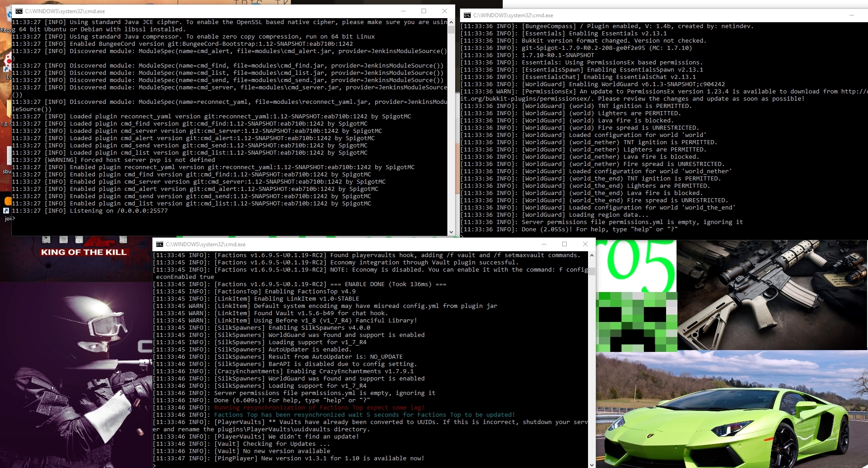Click the 'Enabling CrazyEnchantments v1.7.9.1' line
The height and width of the screenshot is (468, 868).
click(283, 371)
